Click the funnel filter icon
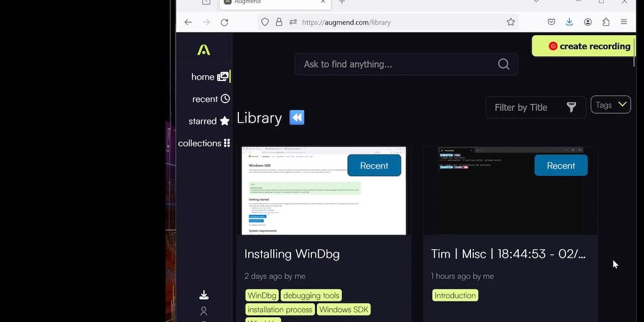The width and height of the screenshot is (644, 322). coord(571,108)
